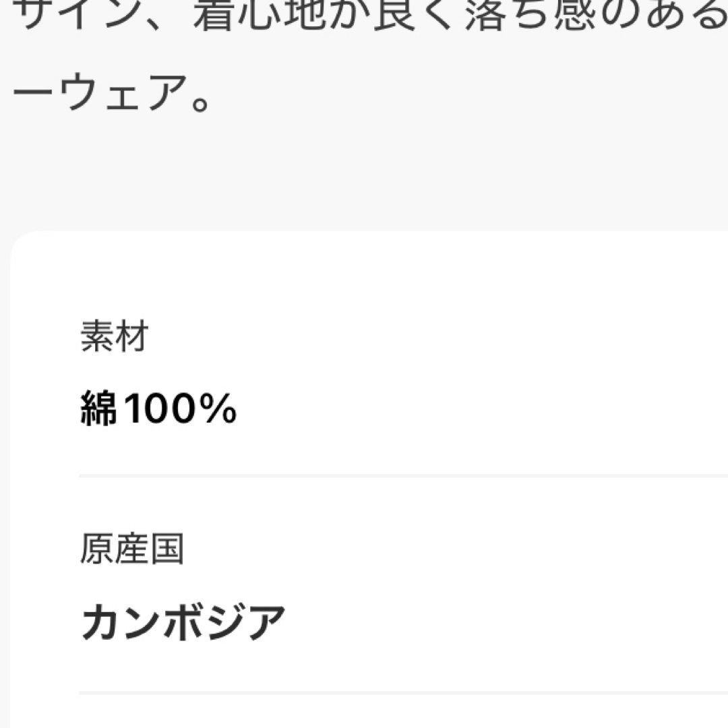This screenshot has width=728, height=728.
Task: Click the 原 character in 原産国
Action: point(97,548)
